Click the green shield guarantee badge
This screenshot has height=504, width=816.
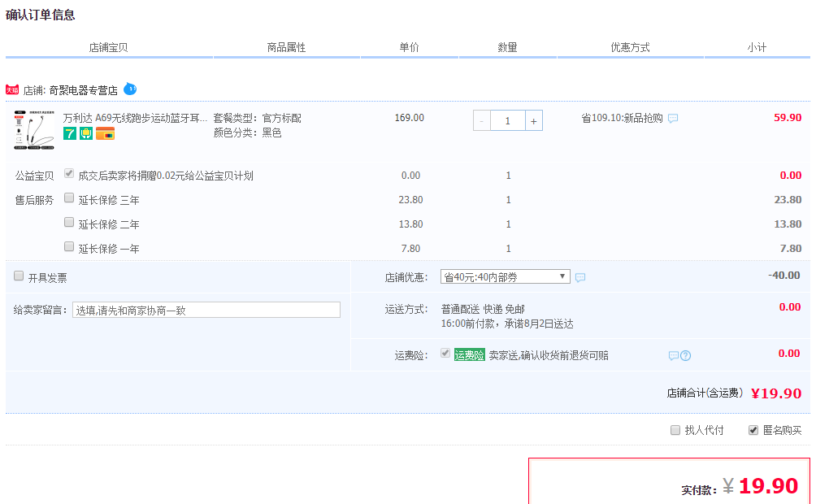86,134
